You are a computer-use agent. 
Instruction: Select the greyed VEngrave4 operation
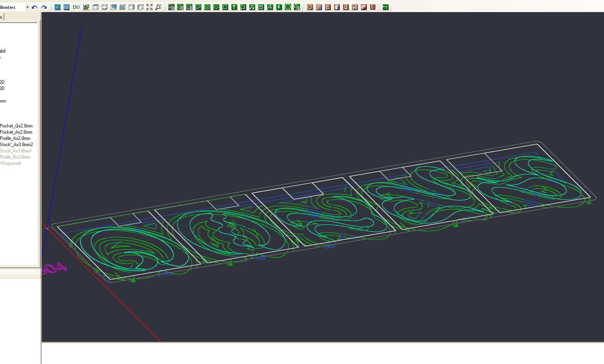coord(11,163)
